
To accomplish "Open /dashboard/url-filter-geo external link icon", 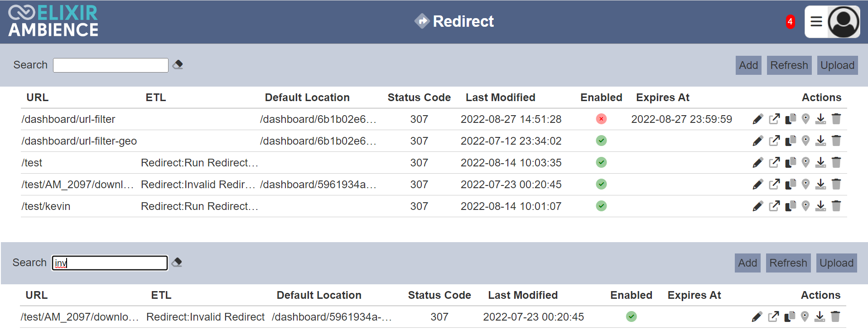I will 774,141.
